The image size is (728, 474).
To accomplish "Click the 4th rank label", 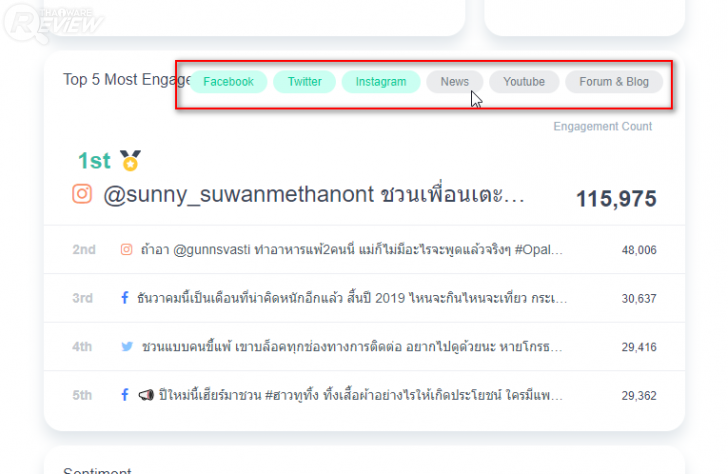I will (x=82, y=347).
